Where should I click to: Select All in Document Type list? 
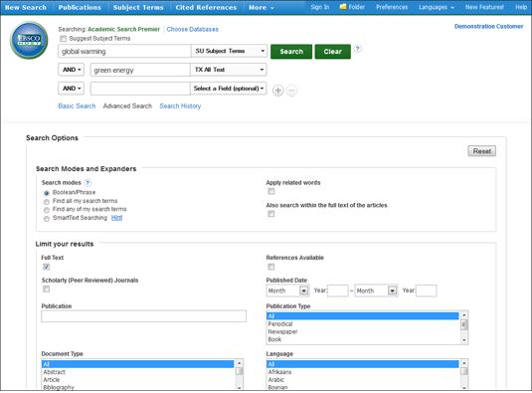[138, 364]
